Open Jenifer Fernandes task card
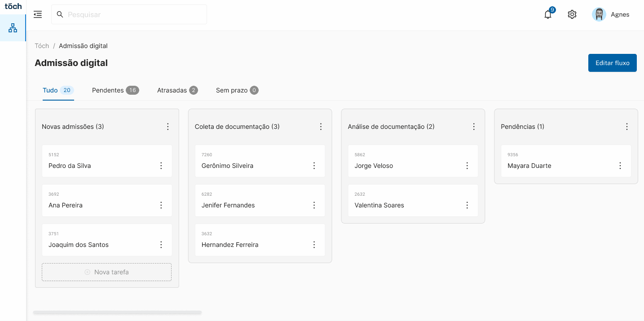The width and height of the screenshot is (644, 321). [260, 200]
